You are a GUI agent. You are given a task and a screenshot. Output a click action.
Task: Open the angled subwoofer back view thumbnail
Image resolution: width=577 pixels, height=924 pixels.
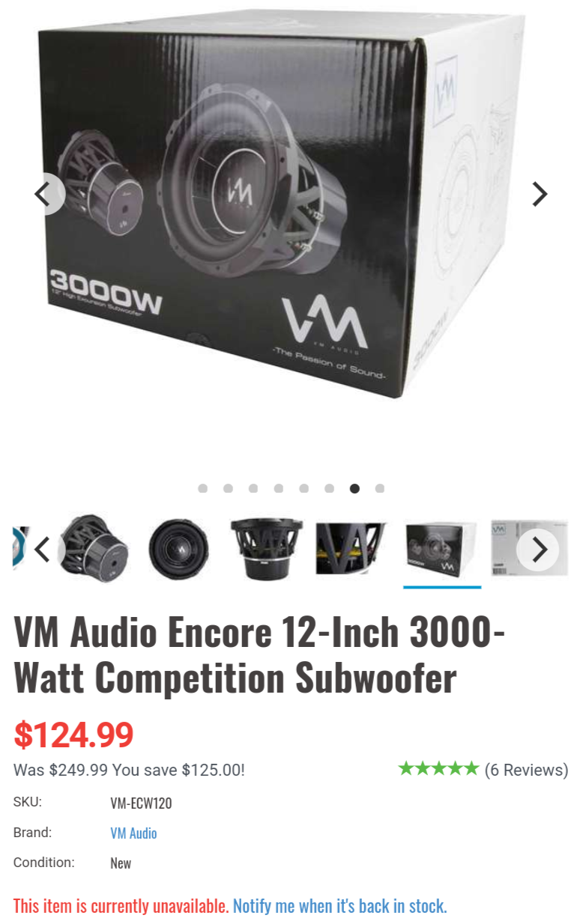click(x=93, y=548)
